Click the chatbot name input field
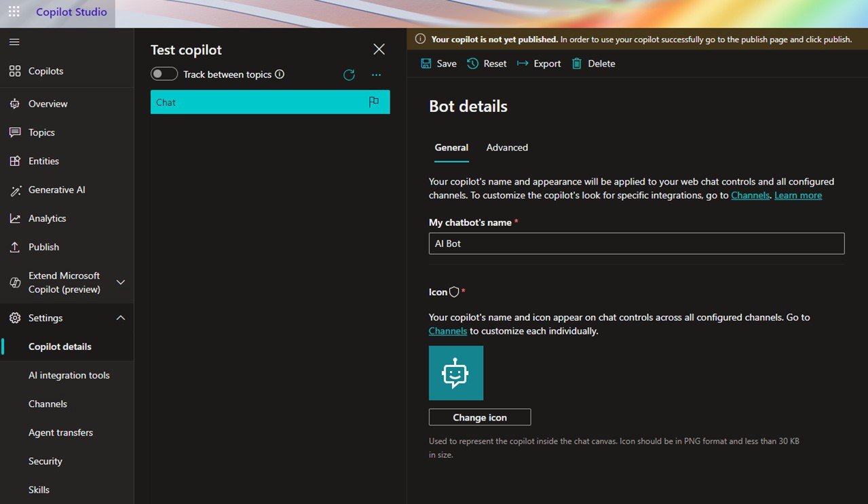The image size is (868, 504). (x=636, y=244)
